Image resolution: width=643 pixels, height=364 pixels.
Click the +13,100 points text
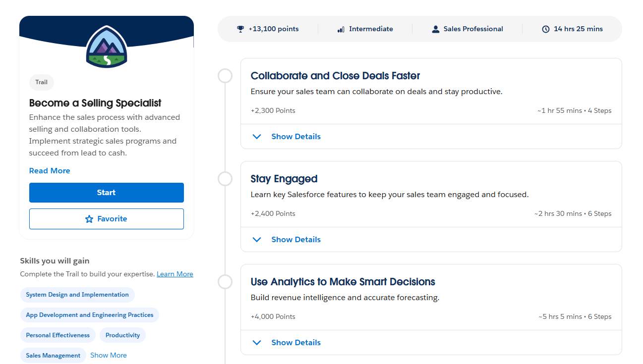click(274, 29)
